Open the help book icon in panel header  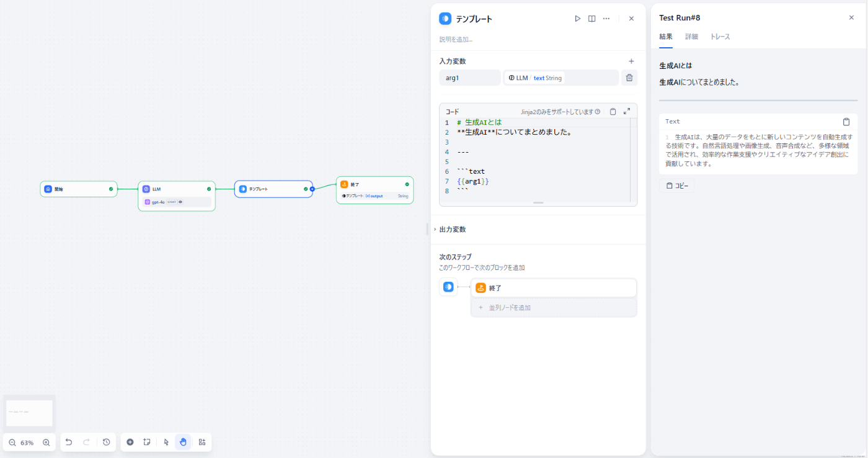592,19
